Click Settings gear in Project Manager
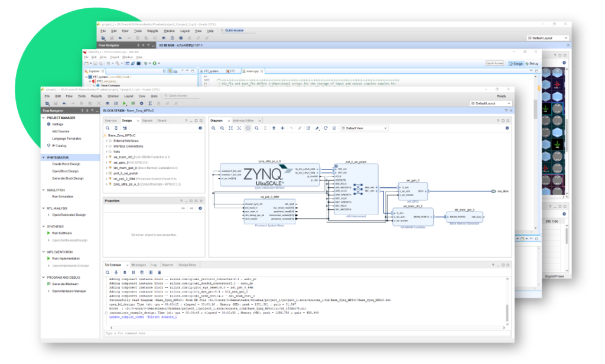The image size is (605, 364). 48,124
